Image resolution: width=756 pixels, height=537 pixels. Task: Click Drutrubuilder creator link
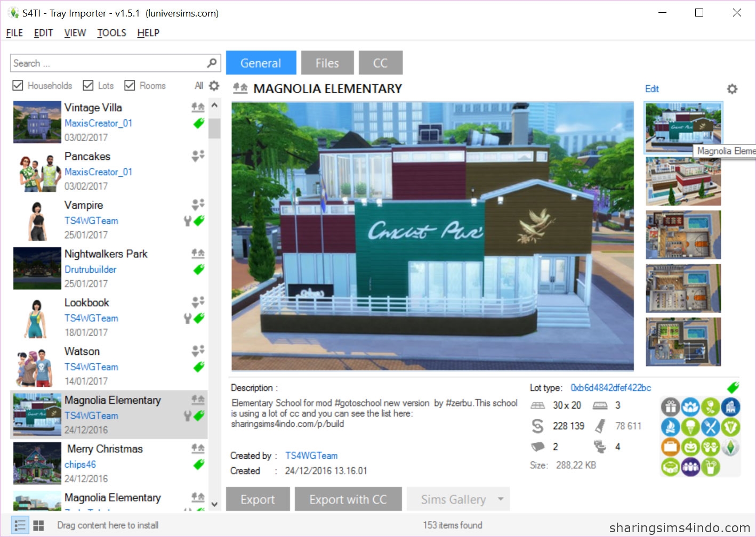coord(91,270)
